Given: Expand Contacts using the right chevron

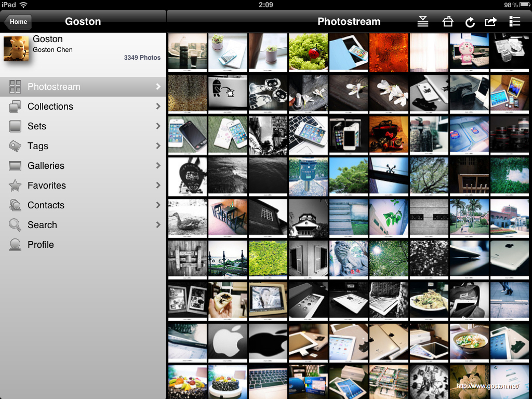Looking at the screenshot, I should pyautogui.click(x=158, y=205).
